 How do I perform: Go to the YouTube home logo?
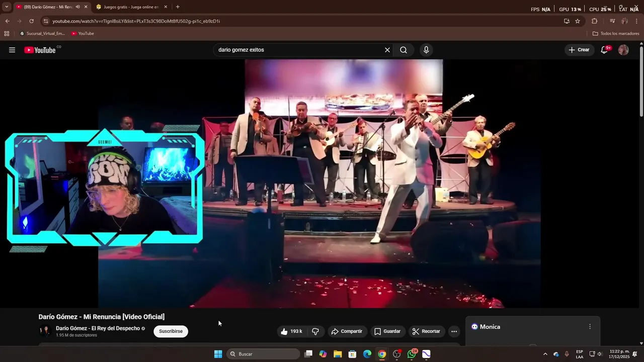40,50
